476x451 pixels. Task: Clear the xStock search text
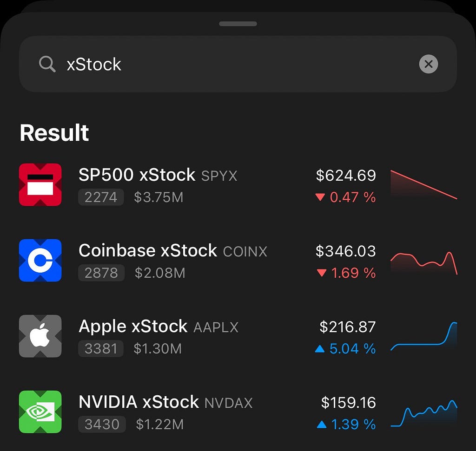[x=428, y=64]
